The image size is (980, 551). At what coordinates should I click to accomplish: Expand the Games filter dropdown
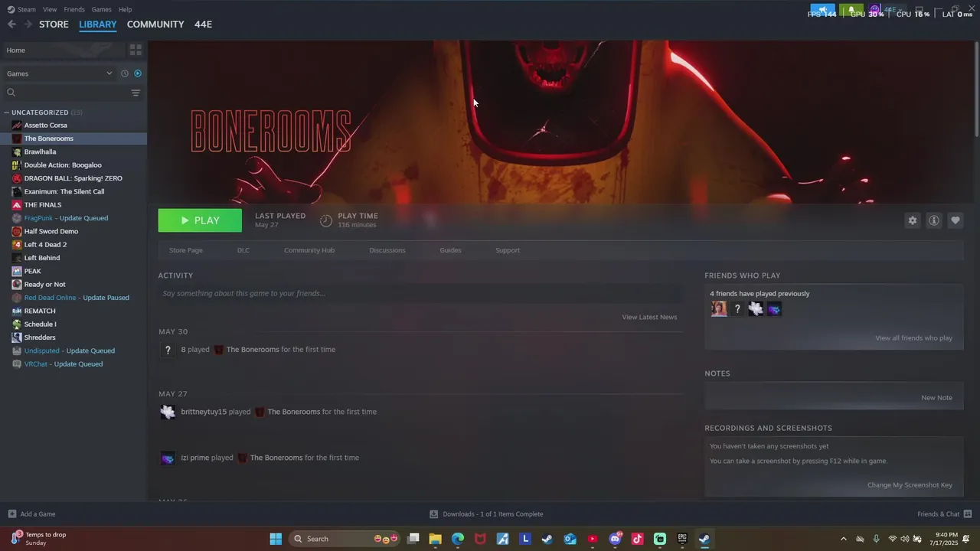pos(59,73)
